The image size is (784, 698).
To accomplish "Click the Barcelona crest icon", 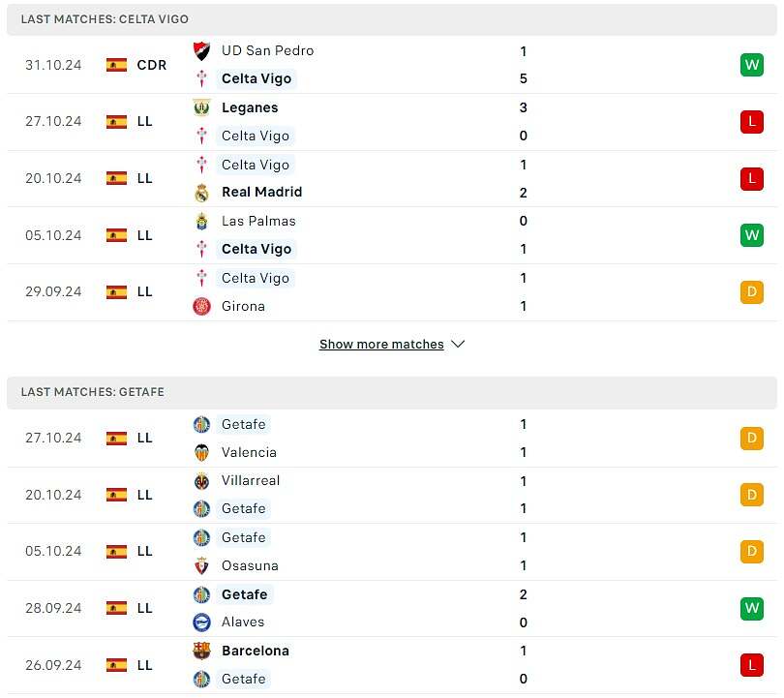I will pyautogui.click(x=201, y=651).
